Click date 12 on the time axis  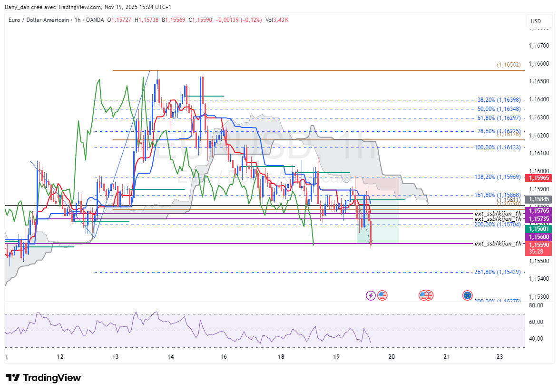click(60, 357)
